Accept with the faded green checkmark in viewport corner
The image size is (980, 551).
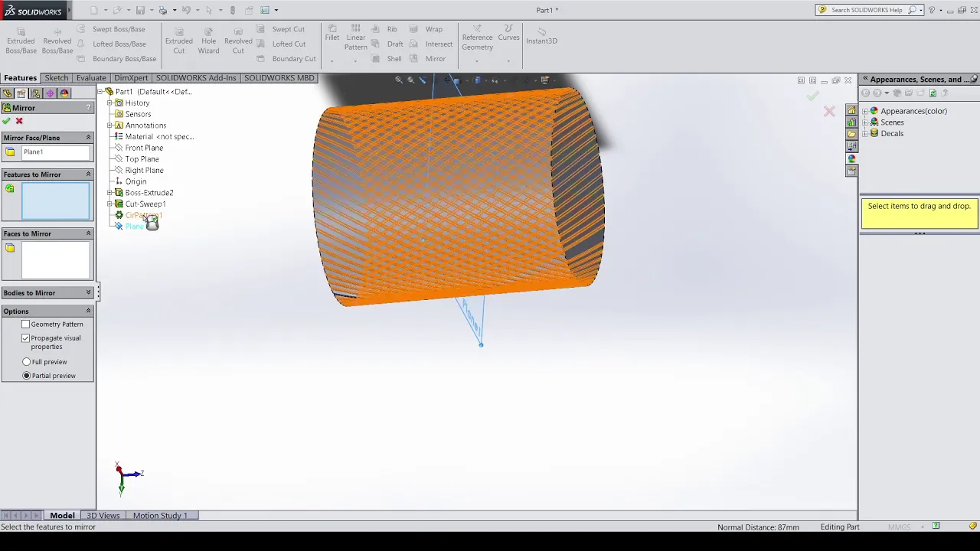click(812, 96)
